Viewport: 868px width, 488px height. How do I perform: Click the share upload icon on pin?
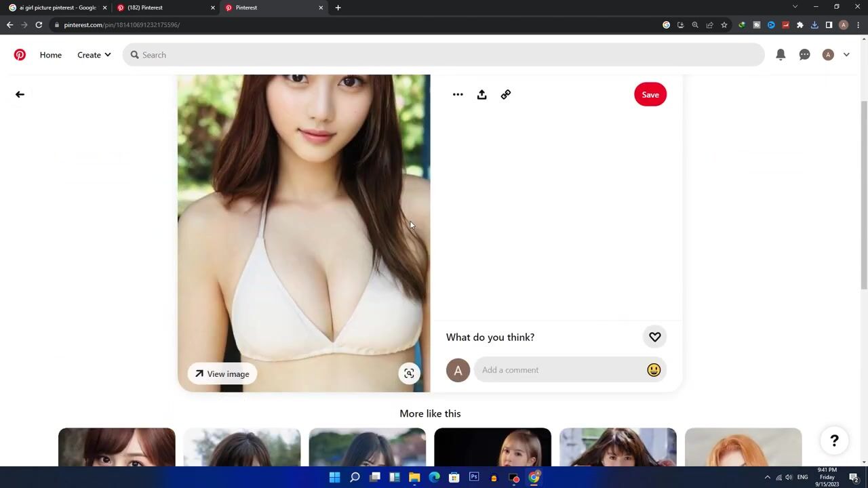coord(481,95)
